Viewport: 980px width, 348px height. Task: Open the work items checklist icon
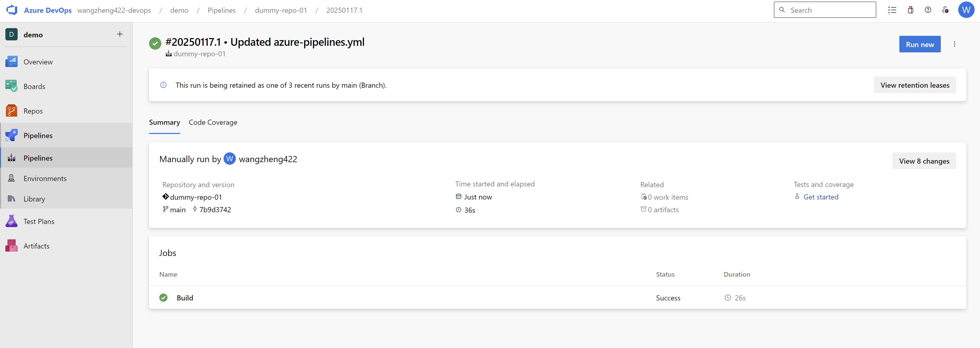(x=892, y=10)
